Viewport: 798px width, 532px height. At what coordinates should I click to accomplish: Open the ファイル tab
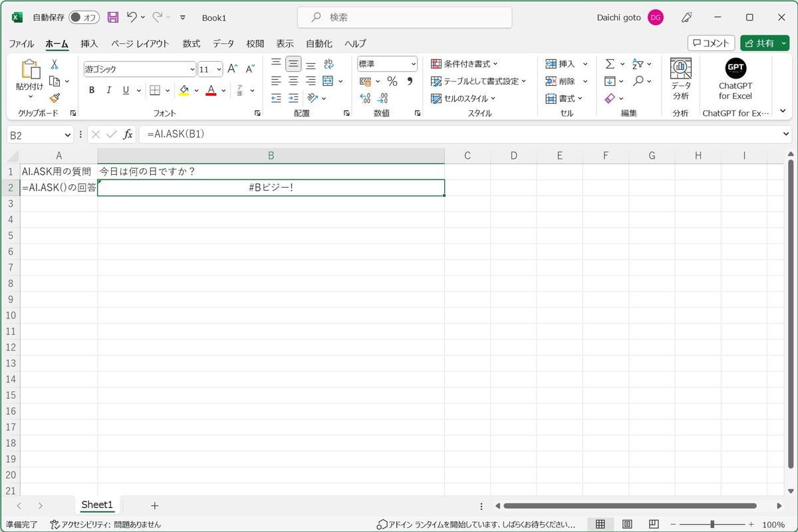21,43
